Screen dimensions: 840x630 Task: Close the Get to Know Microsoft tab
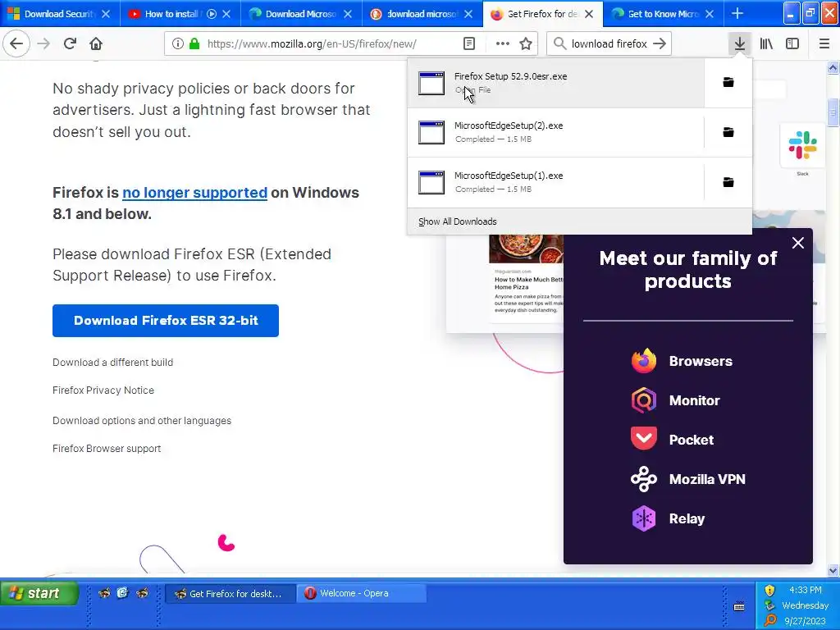click(x=710, y=14)
